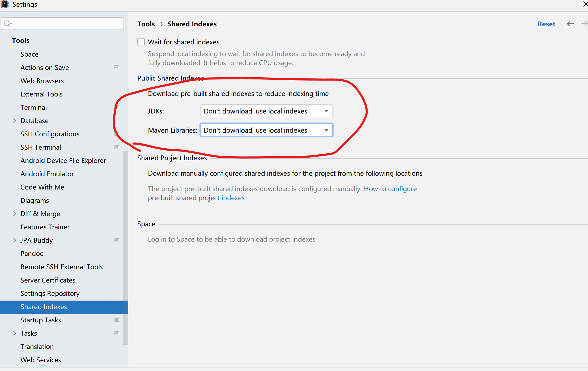Expand the Database section in sidebar
This screenshot has height=371, width=588.
[15, 120]
